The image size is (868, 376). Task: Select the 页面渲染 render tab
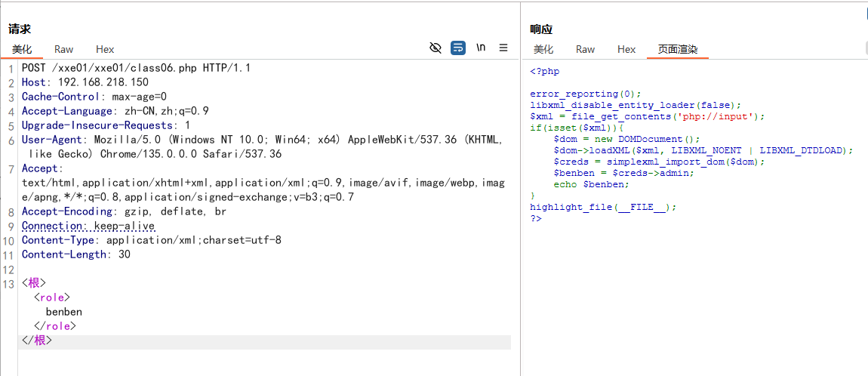[x=677, y=49]
